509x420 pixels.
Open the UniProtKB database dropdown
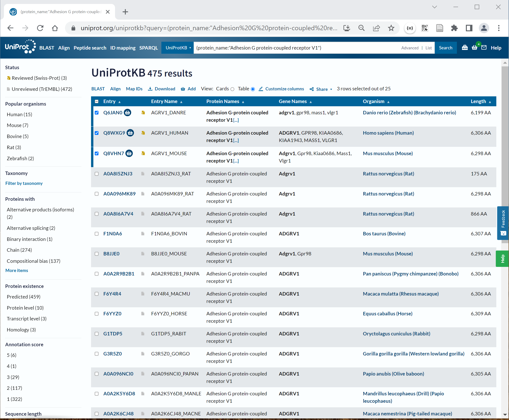pyautogui.click(x=178, y=48)
